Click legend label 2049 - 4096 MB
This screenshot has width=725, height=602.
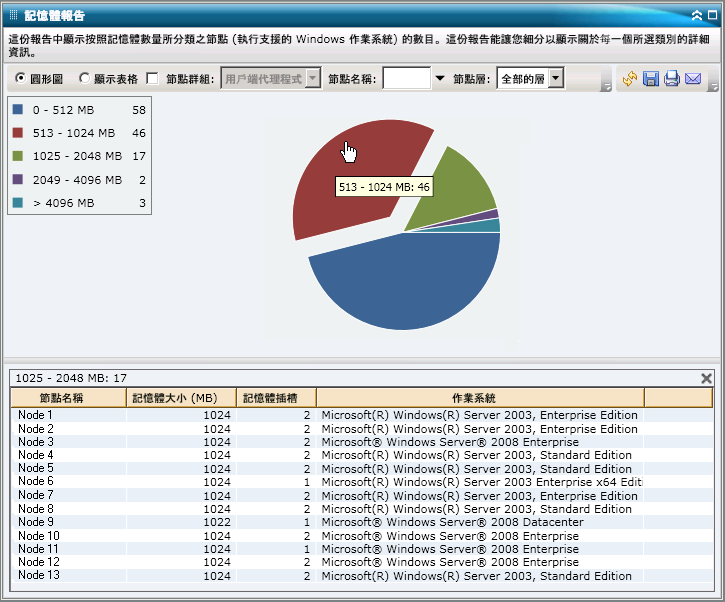[x=77, y=180]
